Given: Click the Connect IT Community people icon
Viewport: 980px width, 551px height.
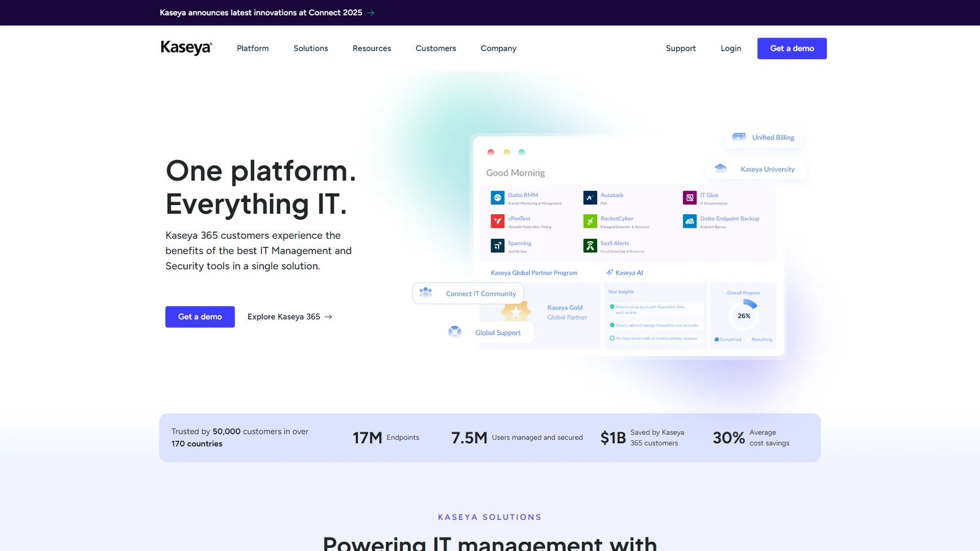Looking at the screenshot, I should coord(426,293).
